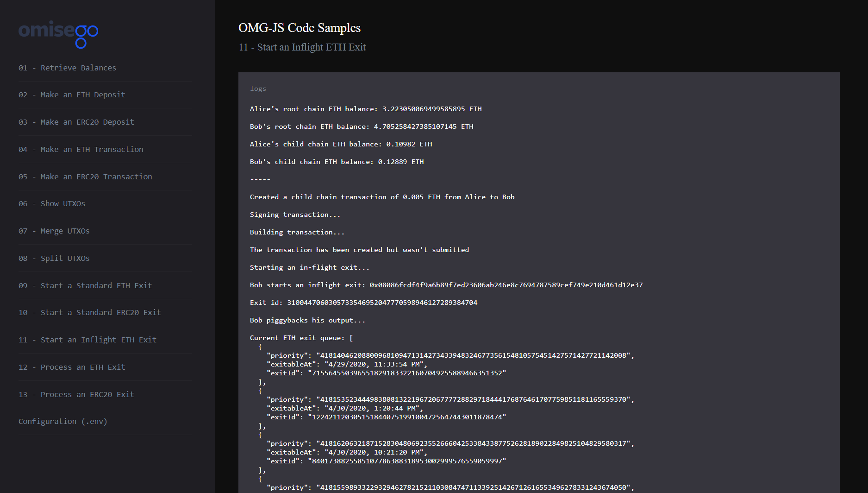The width and height of the screenshot is (868, 493).
Task: Click the 'Bob starts an inflight exit' hash line
Action: pos(446,285)
